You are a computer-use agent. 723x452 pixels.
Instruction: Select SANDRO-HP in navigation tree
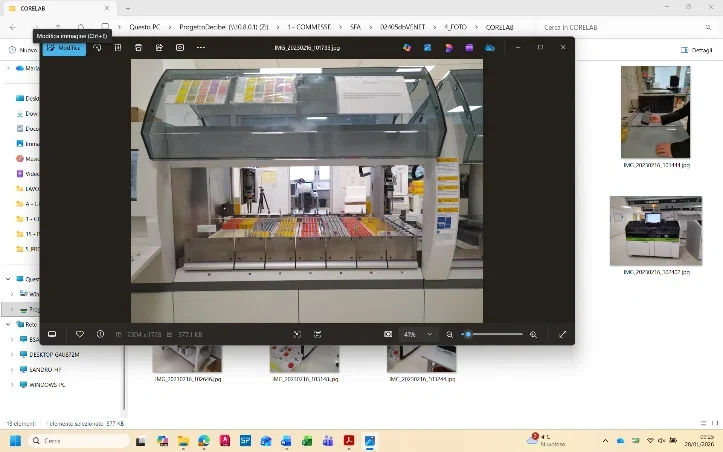click(45, 369)
